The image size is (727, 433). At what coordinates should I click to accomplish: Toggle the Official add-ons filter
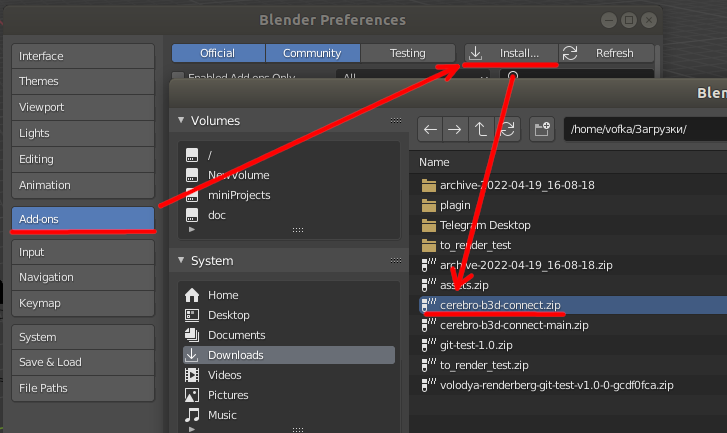coord(218,53)
